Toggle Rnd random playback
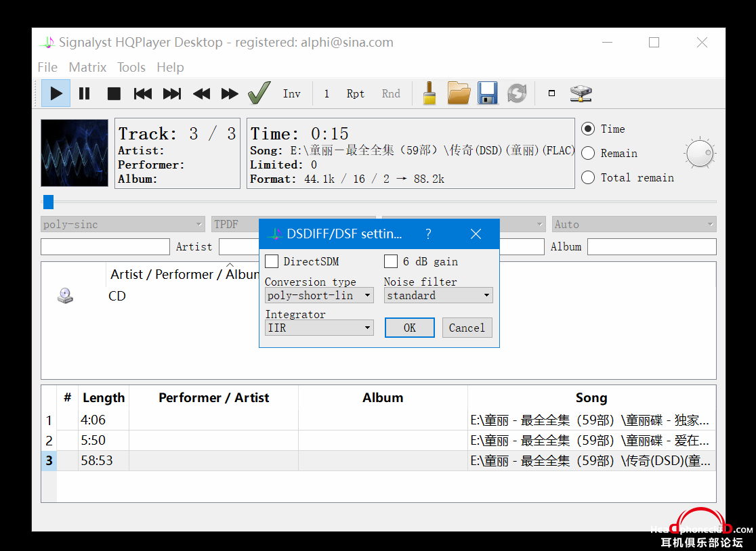 pyautogui.click(x=391, y=93)
